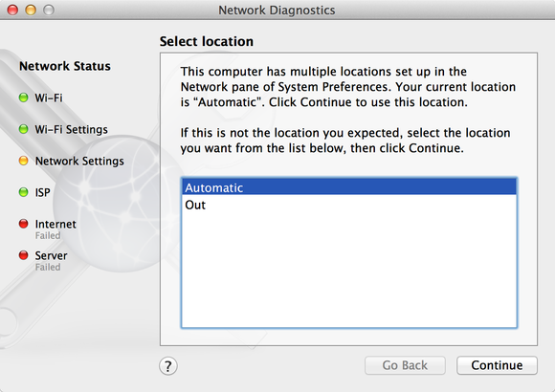
Task: Open help with the question mark button
Action: tap(168, 366)
